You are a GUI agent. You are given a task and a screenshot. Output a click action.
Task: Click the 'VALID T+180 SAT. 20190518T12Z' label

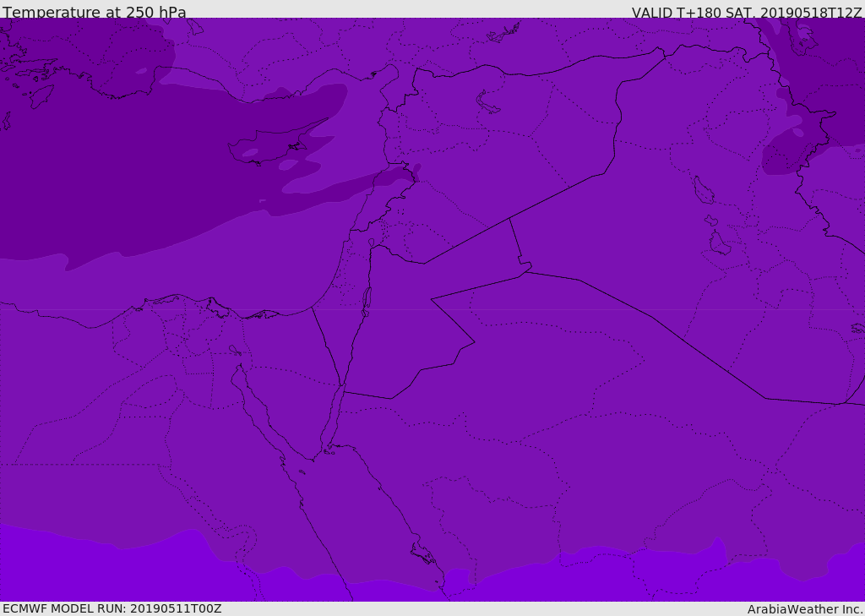tap(747, 12)
